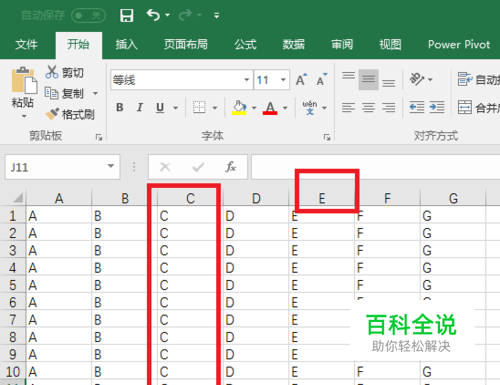Click the Save disk icon

pos(127,15)
